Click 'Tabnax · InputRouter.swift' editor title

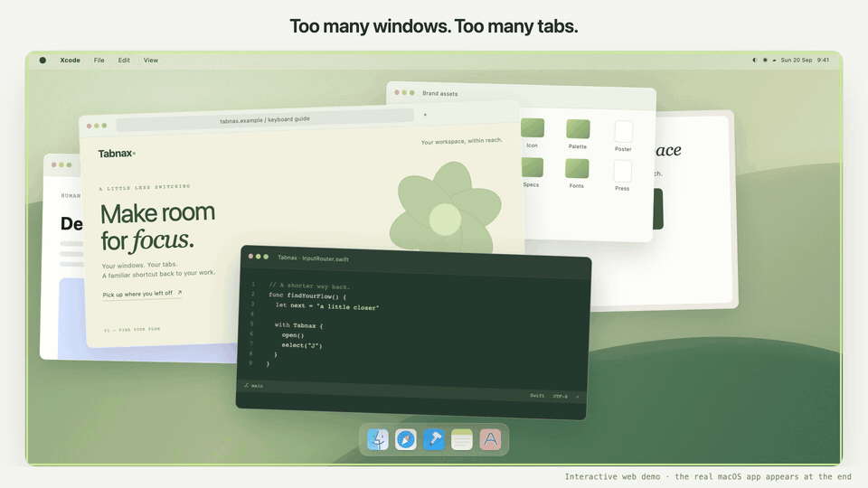tap(313, 258)
